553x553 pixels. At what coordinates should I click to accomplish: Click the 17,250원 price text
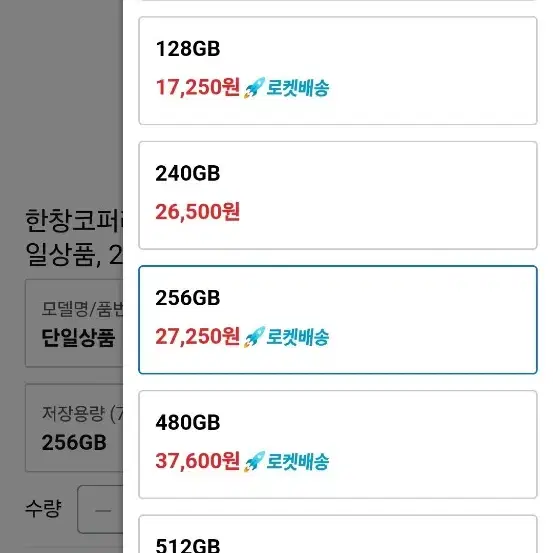tap(198, 87)
